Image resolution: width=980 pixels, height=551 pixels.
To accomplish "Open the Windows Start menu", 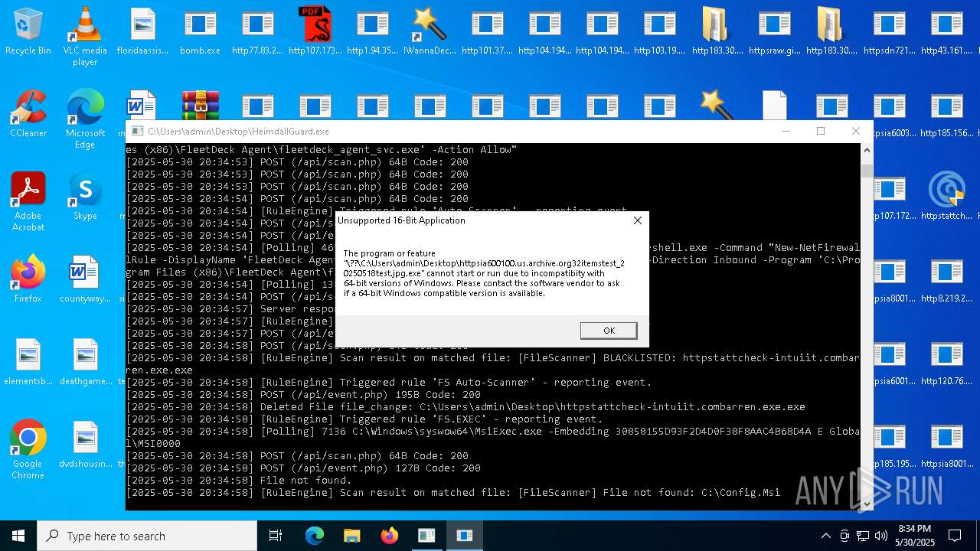I will [18, 536].
